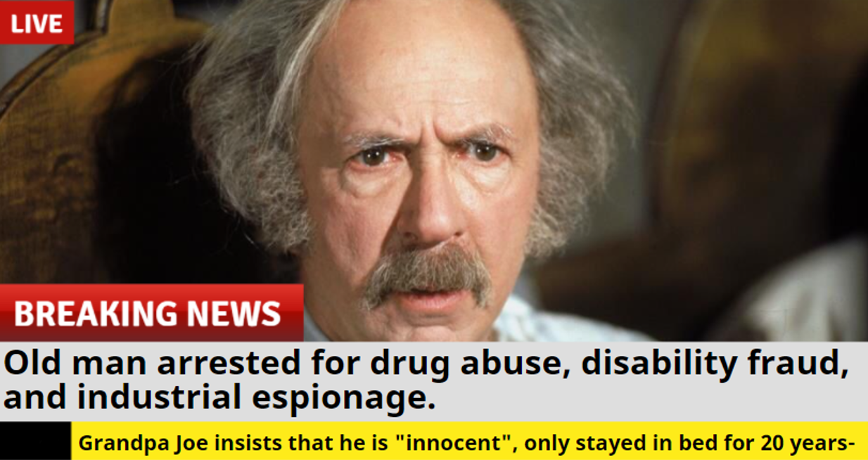868x460 pixels.
Task: Select the word BREAKING in the red banner
Action: pos(95,314)
